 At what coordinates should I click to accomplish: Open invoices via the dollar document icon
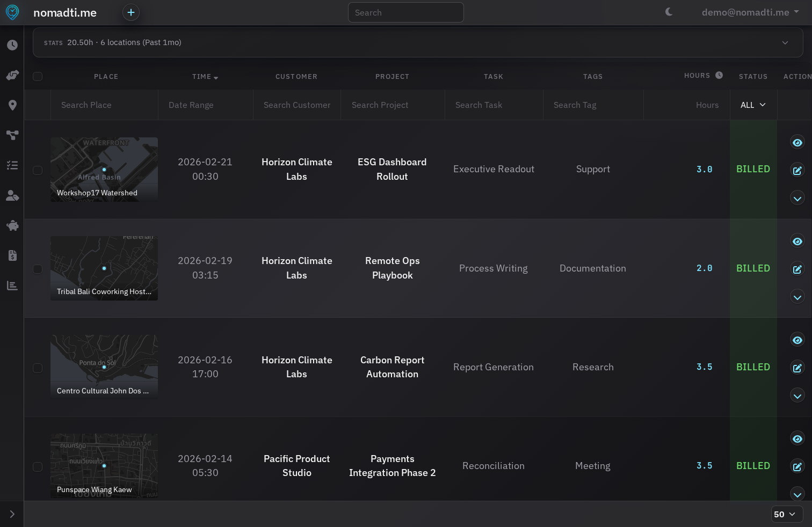click(12, 255)
